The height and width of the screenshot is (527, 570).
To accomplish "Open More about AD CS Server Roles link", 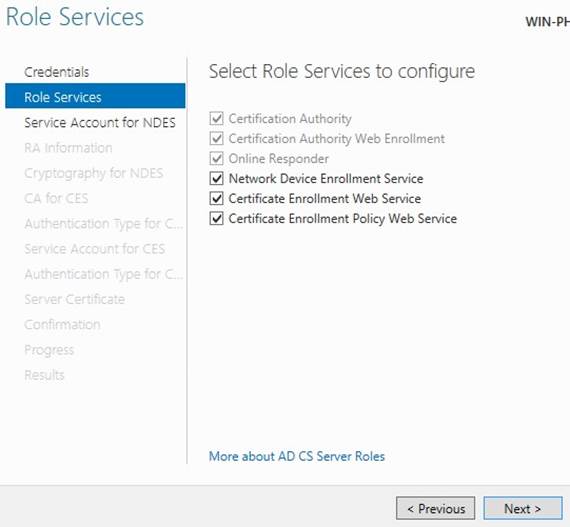I will pos(297,456).
